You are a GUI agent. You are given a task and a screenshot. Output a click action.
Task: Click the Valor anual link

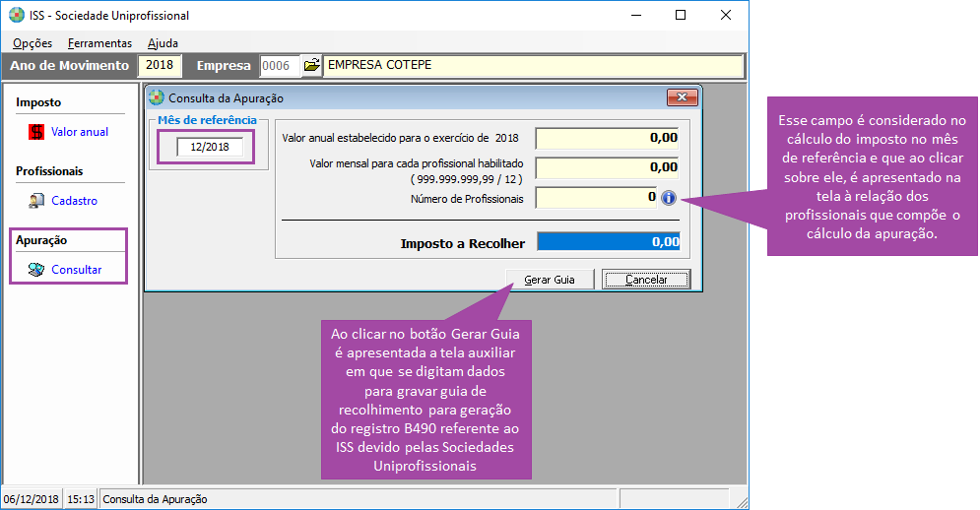[80, 132]
